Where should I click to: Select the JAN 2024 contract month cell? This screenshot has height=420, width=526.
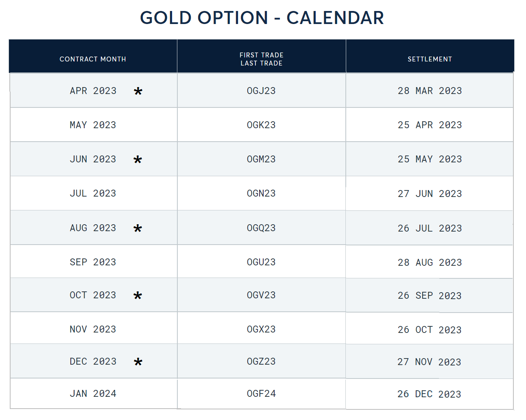point(93,394)
